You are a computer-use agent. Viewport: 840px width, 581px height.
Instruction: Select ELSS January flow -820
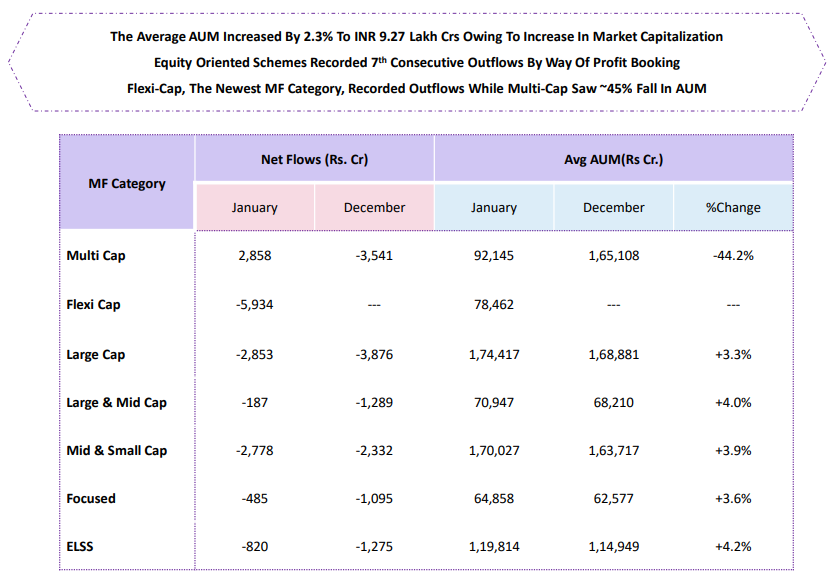(254, 547)
